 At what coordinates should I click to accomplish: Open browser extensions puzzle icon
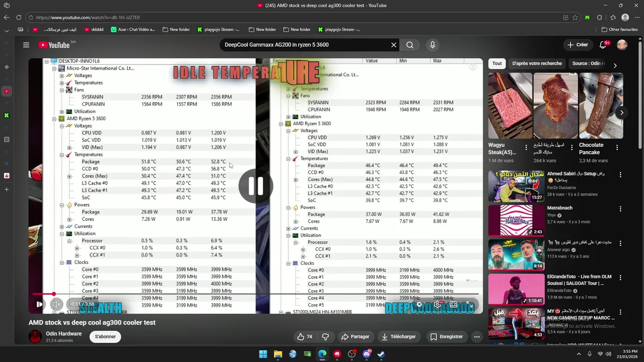599,17
